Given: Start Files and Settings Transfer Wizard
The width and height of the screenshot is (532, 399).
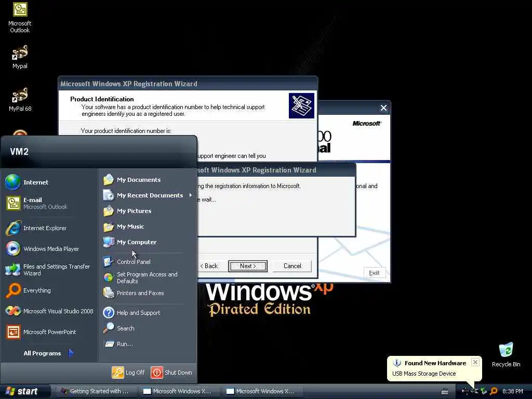Looking at the screenshot, I should [48, 270].
